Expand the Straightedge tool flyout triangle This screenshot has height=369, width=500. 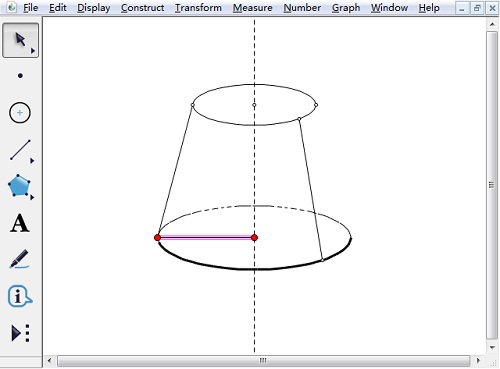click(32, 161)
